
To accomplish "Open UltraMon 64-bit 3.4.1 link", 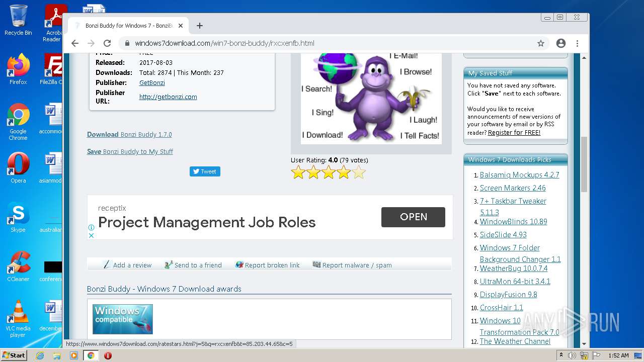I will click(x=515, y=282).
